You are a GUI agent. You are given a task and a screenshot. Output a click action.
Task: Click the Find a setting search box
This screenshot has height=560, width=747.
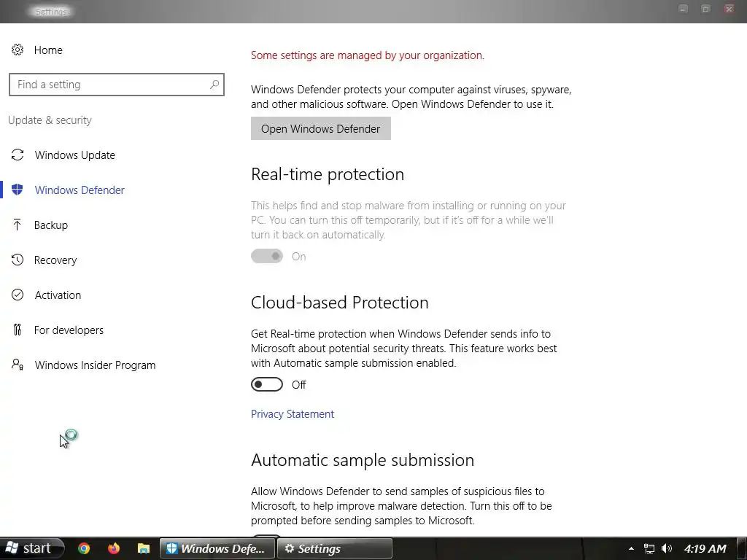click(x=116, y=85)
